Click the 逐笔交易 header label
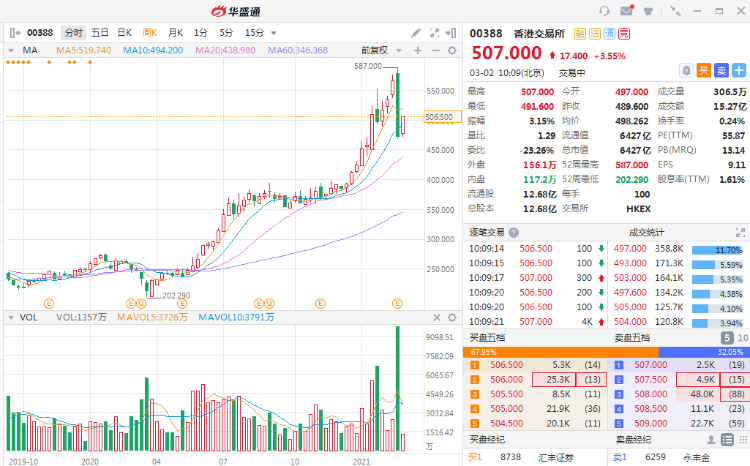The image size is (750, 466). [486, 233]
